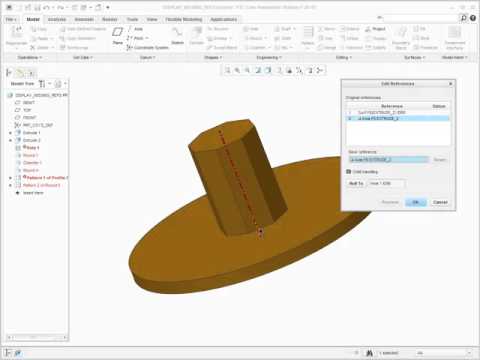The height and width of the screenshot is (360, 480).
Task: Click the Extrude tool icon
Action: pyautogui.click(x=196, y=33)
